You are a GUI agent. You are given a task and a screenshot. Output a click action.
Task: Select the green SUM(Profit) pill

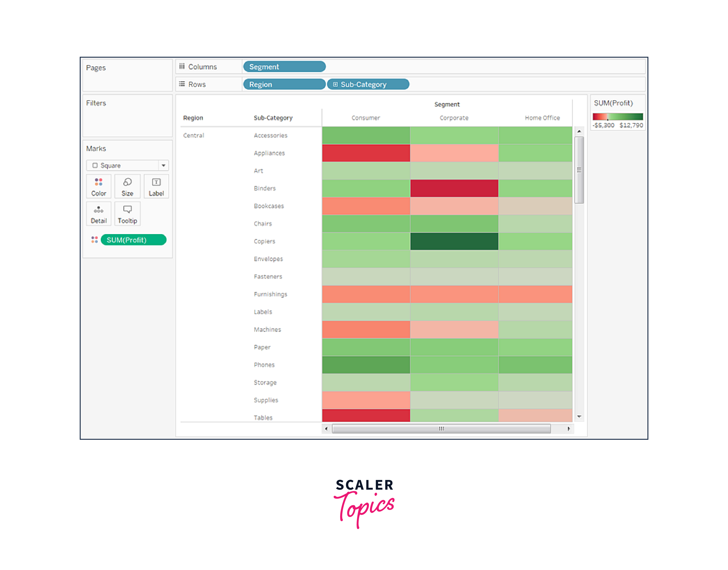click(133, 240)
